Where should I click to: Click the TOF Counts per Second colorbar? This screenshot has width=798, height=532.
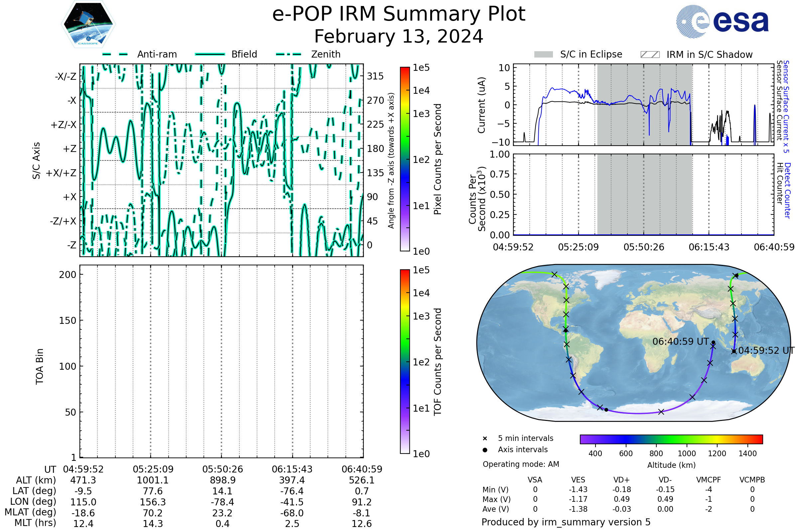[405, 361]
